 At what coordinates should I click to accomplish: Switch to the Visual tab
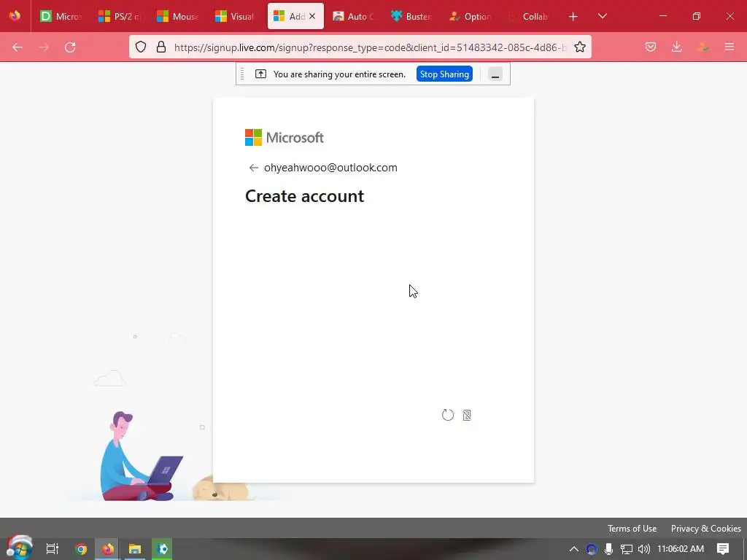[236, 16]
